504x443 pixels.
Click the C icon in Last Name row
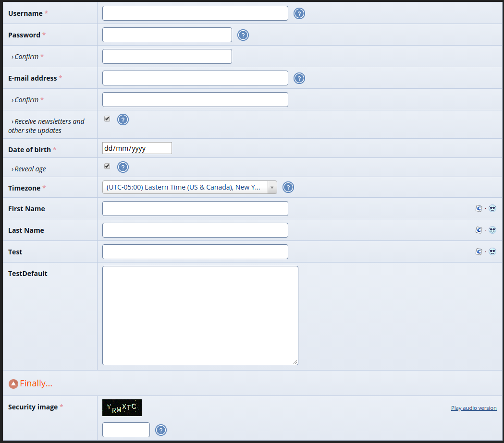pyautogui.click(x=479, y=230)
